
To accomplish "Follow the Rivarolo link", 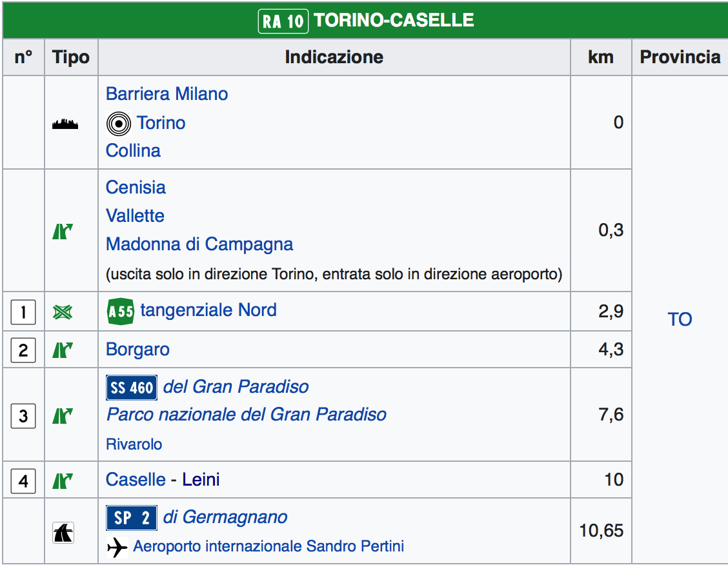I will coord(134,444).
